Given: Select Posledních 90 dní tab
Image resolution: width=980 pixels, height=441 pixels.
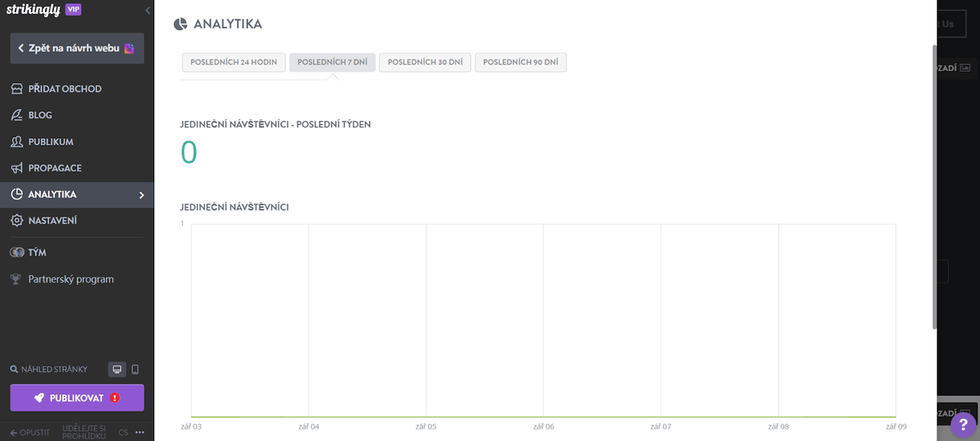Looking at the screenshot, I should coord(520,63).
